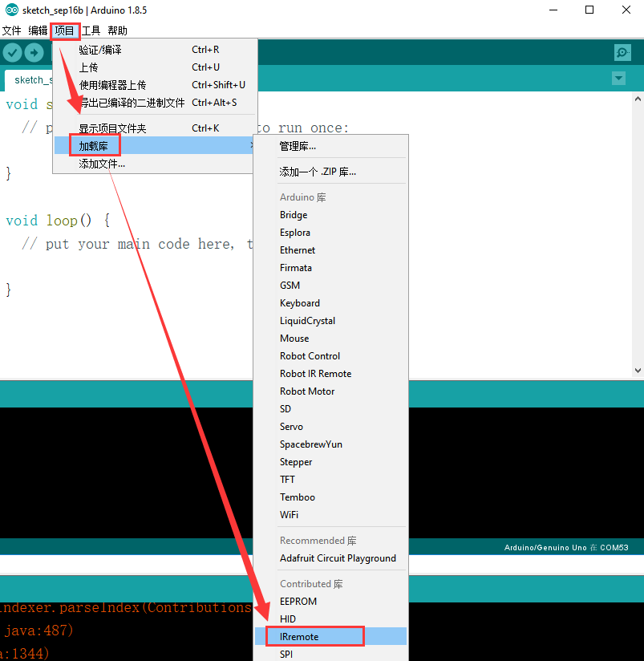Screen dimensions: 644x661
Task: Include the Bridge library
Action: click(331, 215)
